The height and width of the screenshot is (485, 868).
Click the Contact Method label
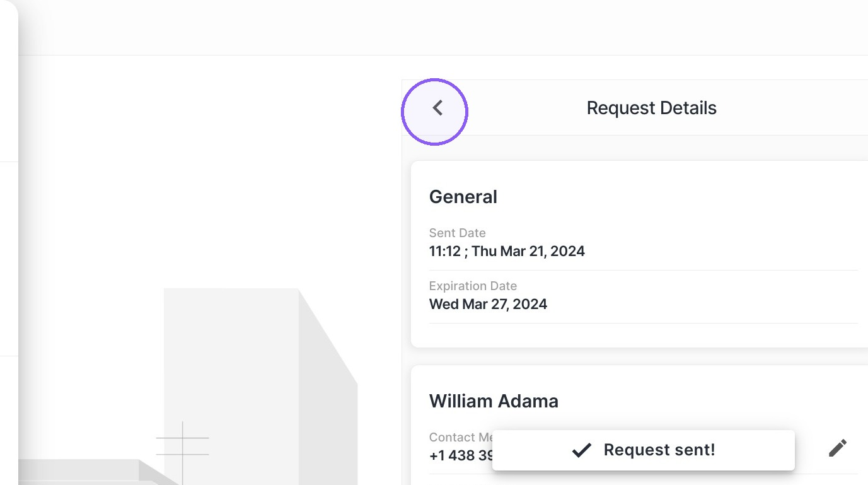point(461,437)
